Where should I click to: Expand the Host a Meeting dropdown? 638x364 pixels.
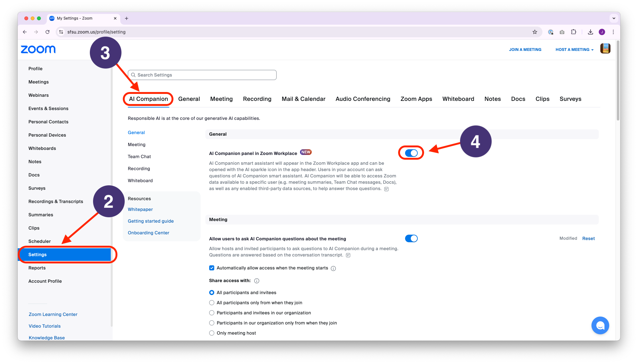pyautogui.click(x=574, y=50)
